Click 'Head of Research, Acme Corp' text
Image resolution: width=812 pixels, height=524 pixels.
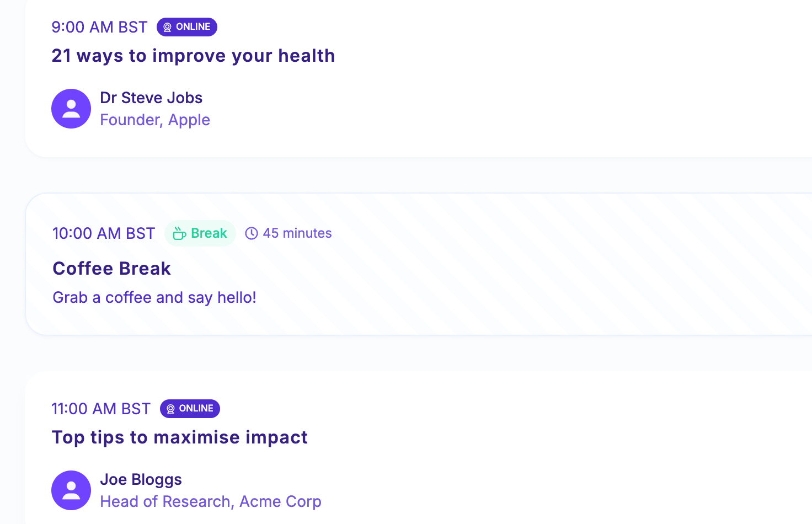211,501
